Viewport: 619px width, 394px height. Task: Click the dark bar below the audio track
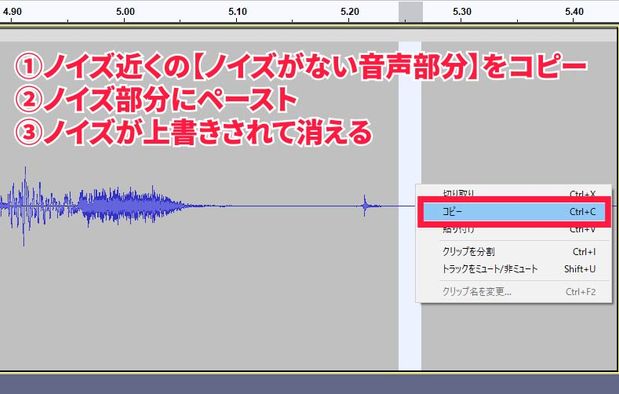click(310, 384)
